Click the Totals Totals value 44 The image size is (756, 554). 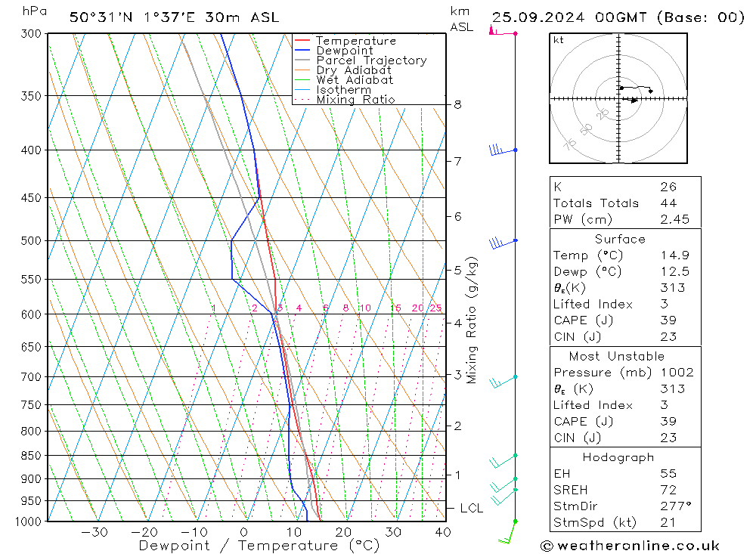pos(669,203)
